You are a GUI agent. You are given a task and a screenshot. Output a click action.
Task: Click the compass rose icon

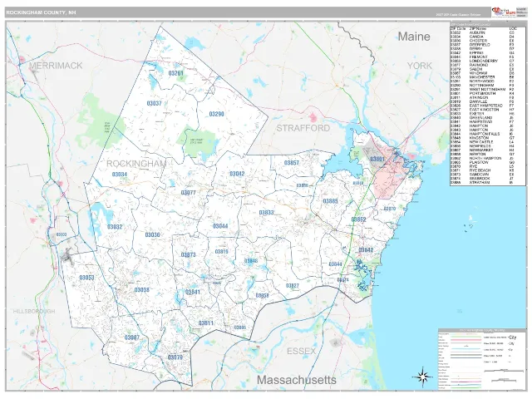pos(422,377)
